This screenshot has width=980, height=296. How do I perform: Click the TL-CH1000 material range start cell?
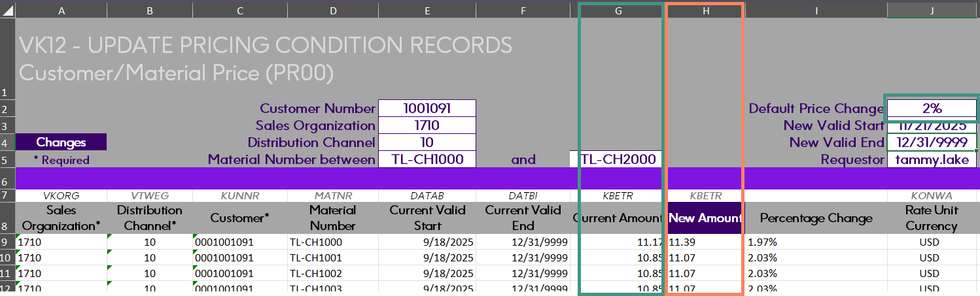tap(427, 159)
